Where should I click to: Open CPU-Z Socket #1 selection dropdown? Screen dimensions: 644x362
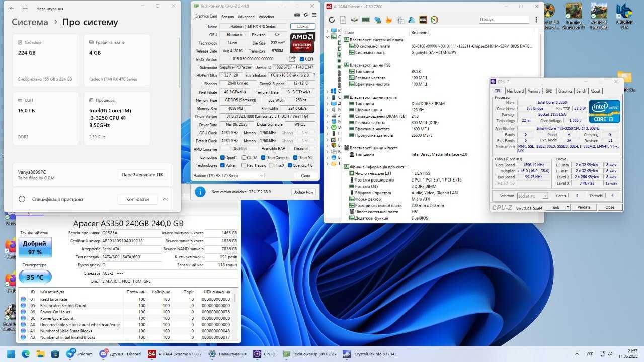[x=532, y=196]
